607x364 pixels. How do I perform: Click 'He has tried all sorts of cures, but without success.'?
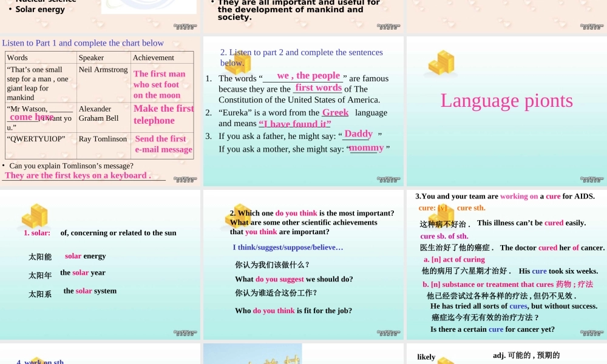514,306
